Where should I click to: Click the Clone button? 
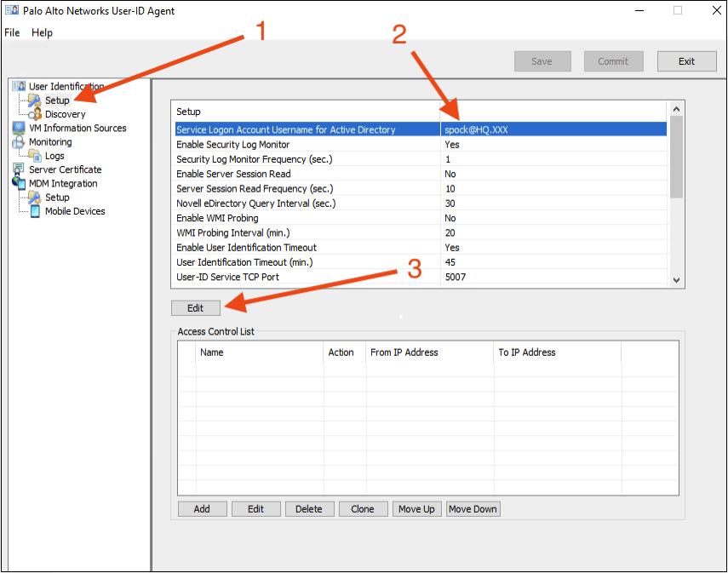tap(362, 509)
